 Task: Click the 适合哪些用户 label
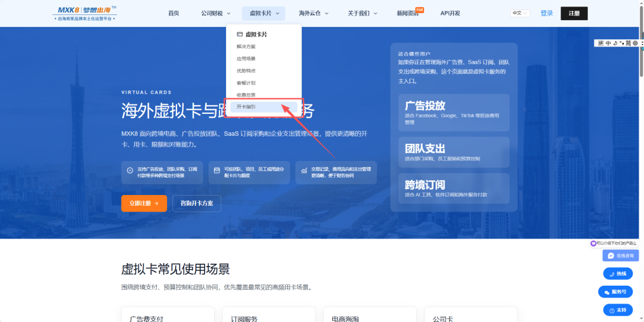414,54
